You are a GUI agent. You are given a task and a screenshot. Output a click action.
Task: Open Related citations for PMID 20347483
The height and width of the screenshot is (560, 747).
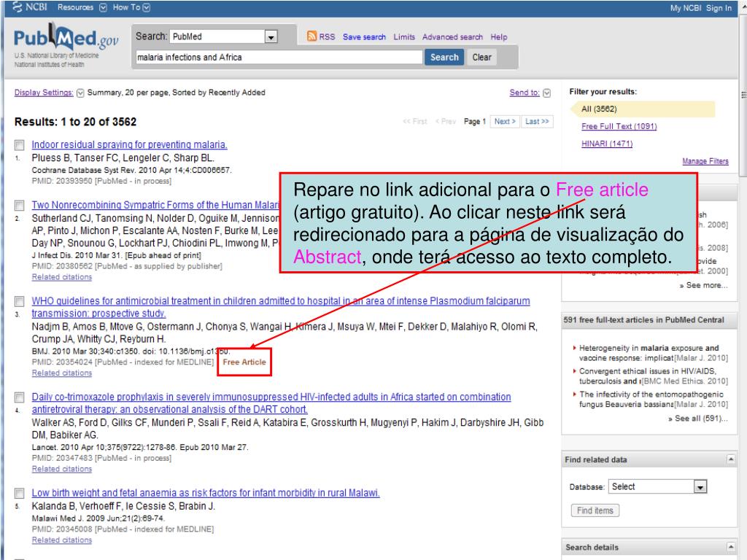pos(62,469)
